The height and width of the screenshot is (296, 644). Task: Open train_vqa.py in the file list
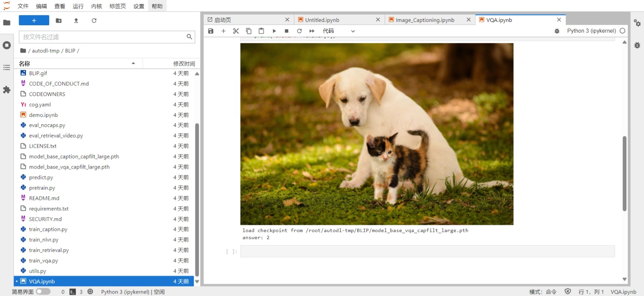(44, 260)
